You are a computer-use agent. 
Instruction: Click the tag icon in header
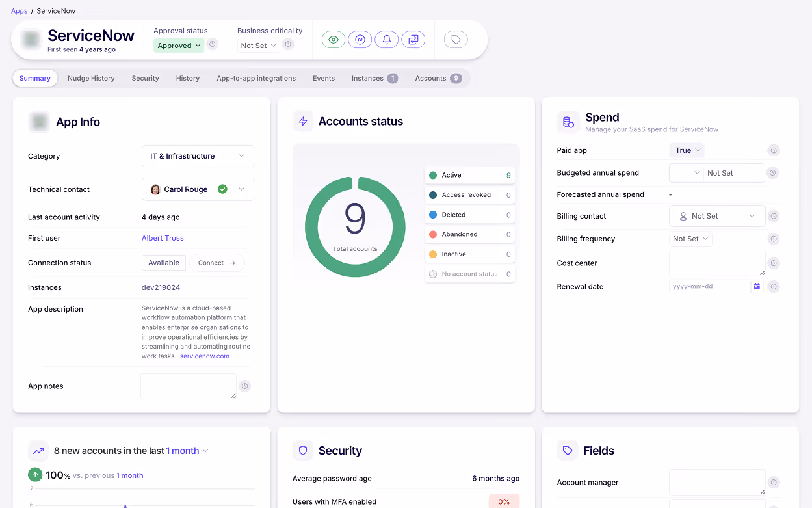(456, 40)
